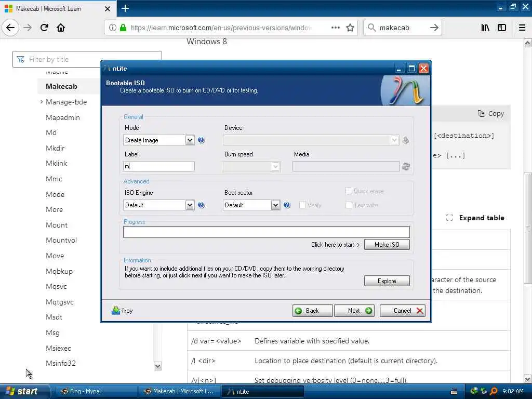Click the Label text field
This screenshot has height=399, width=532.
tap(159, 166)
